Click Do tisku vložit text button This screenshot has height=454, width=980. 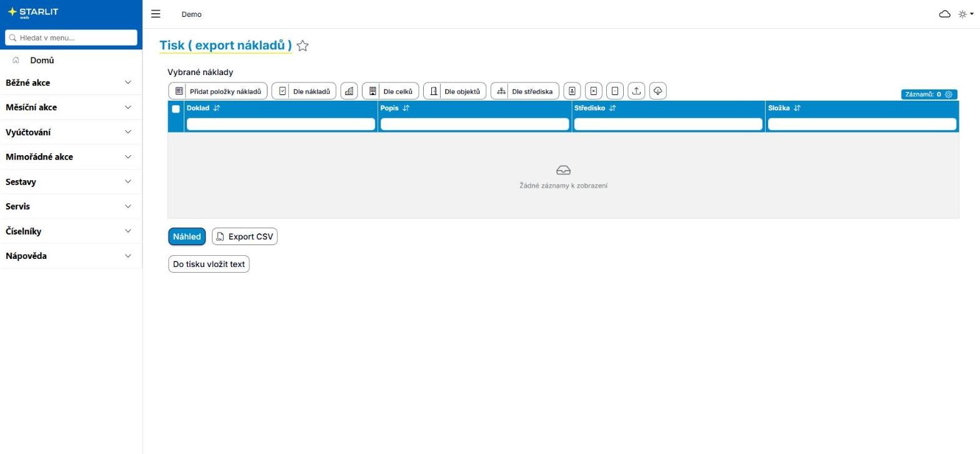209,264
